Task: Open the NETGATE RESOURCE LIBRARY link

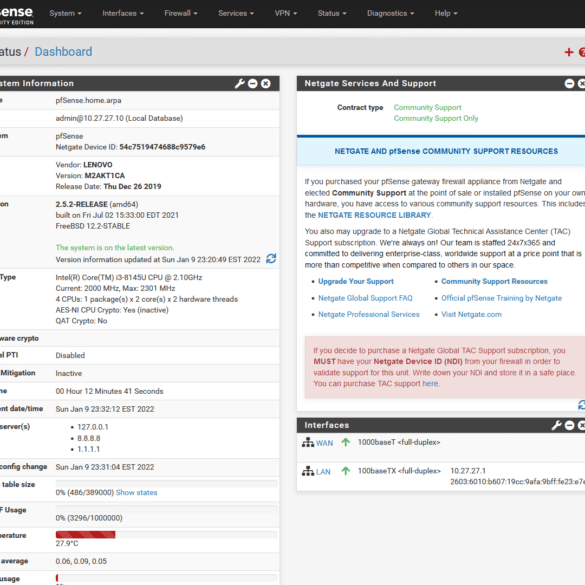Action: pos(374,215)
